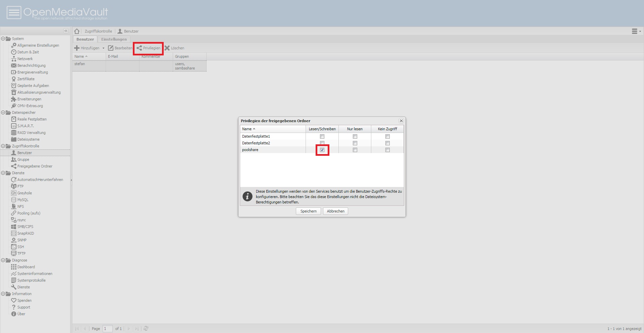Enable Nur lesen for Datenfestplatte1
This screenshot has width=644, height=333.
click(355, 137)
